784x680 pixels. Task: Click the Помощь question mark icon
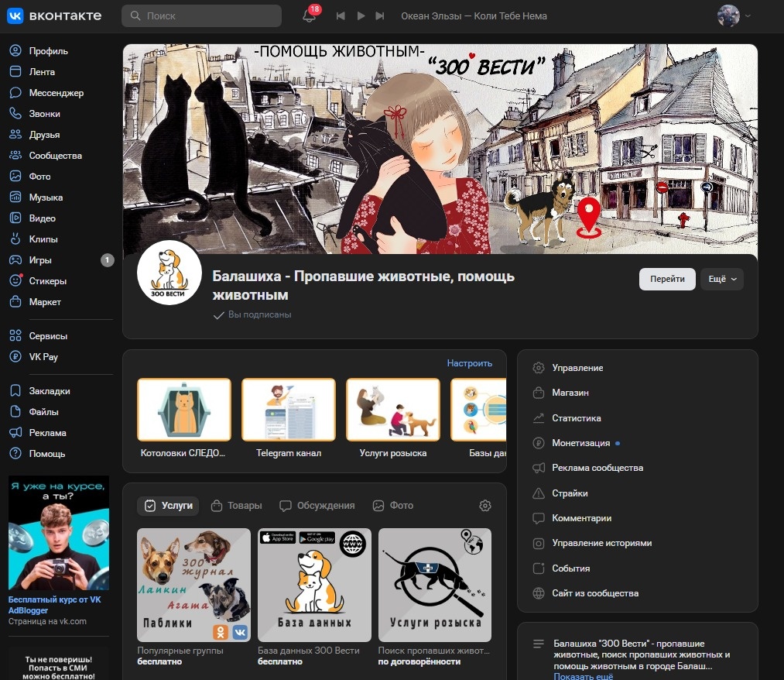(x=15, y=454)
